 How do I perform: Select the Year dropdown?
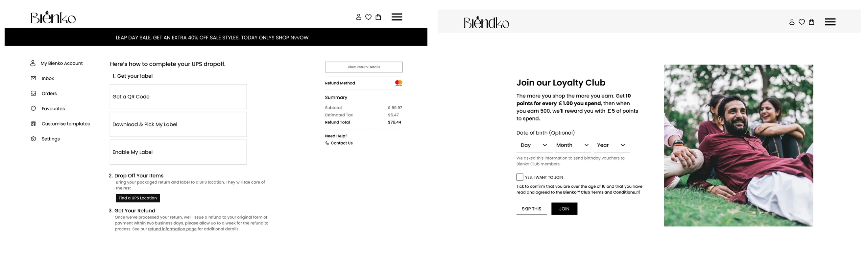[612, 145]
